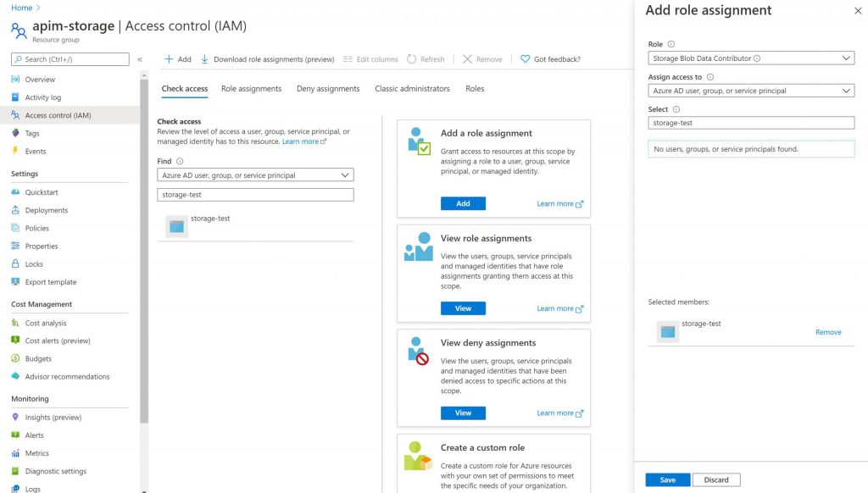This screenshot has width=868, height=493.
Task: Click the Advisor recommendations icon
Action: 15,376
